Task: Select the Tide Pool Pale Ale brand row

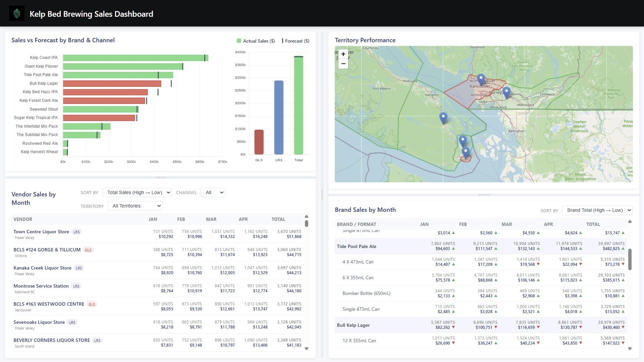Action: (x=357, y=246)
